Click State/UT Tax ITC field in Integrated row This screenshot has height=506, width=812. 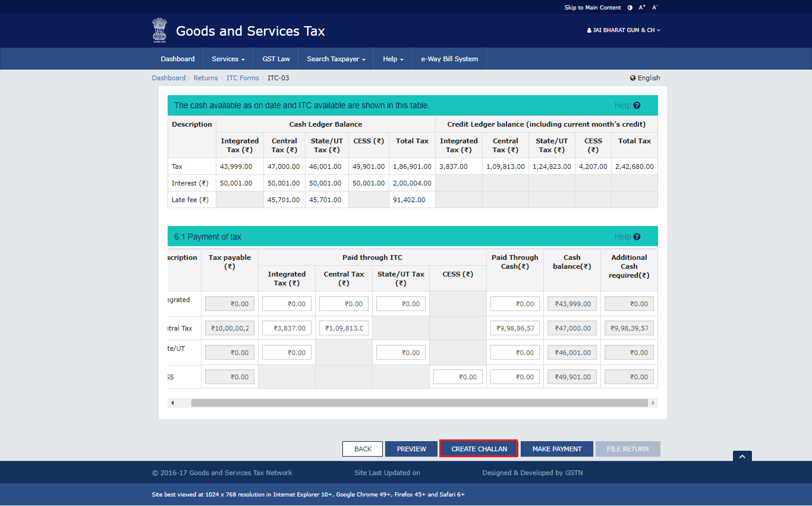click(401, 304)
